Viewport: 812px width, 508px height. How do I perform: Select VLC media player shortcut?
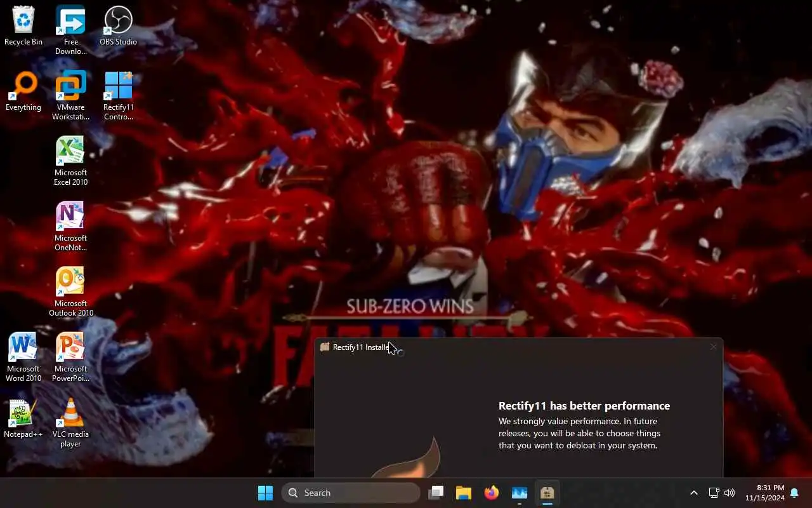click(x=70, y=423)
